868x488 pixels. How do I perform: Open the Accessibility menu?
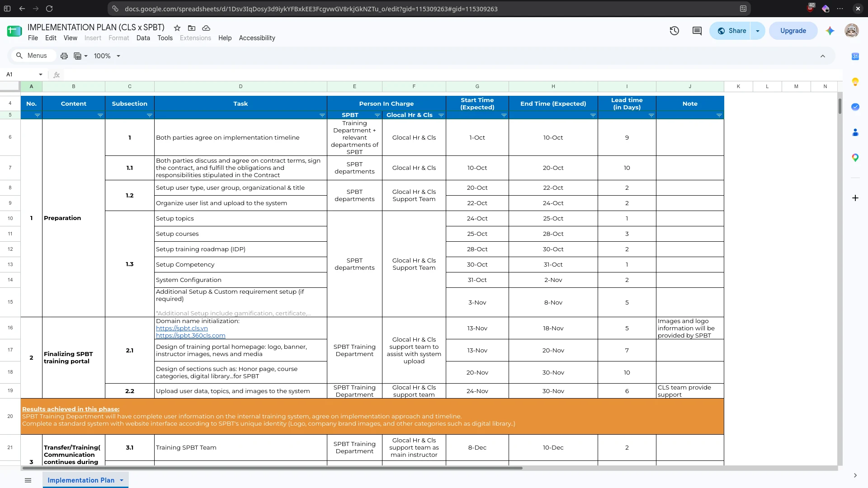coord(257,38)
